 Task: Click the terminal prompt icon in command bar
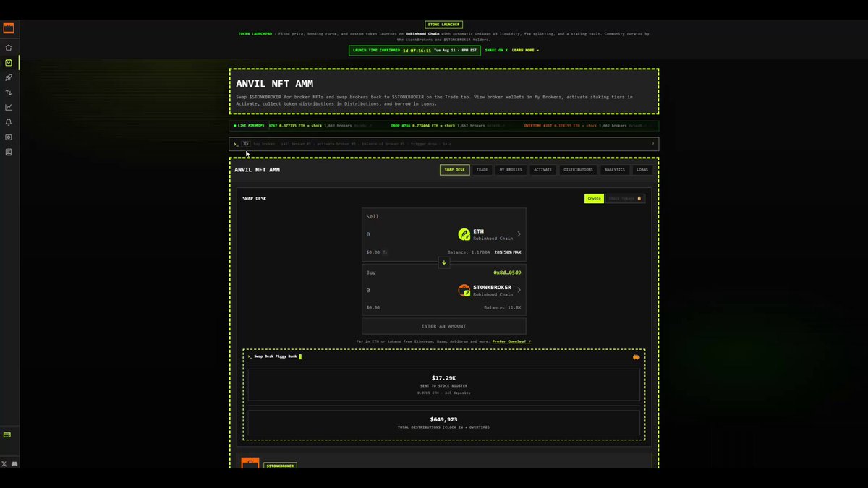[x=236, y=144]
